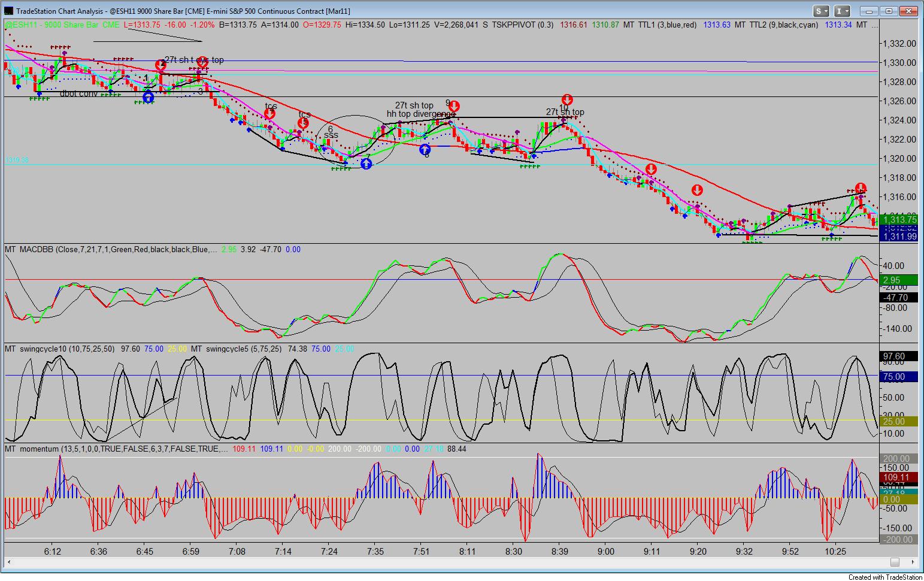The width and height of the screenshot is (924, 581).
Task: Click the 'sss' annotation inside the circle
Action: 331,135
